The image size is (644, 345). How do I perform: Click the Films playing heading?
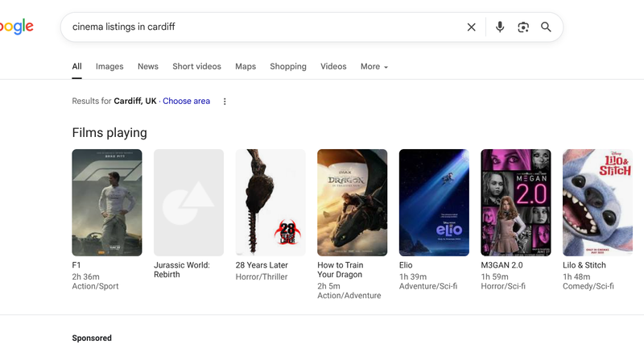point(109,133)
